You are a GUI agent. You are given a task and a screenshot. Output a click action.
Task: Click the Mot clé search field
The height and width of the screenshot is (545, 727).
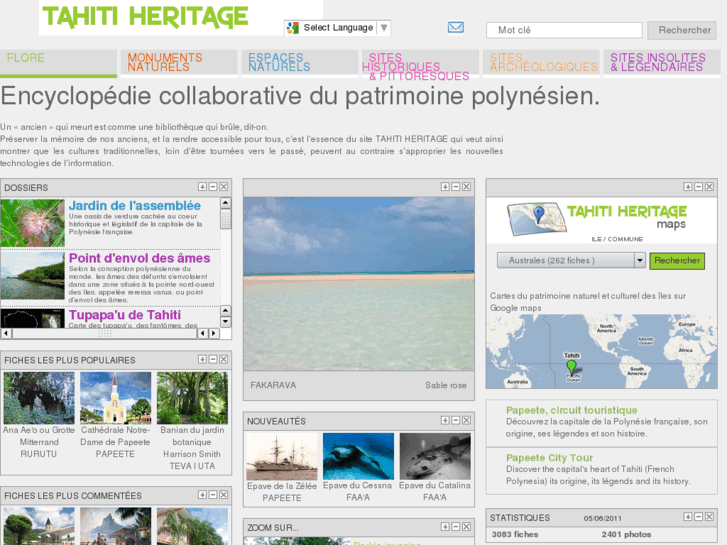(563, 30)
